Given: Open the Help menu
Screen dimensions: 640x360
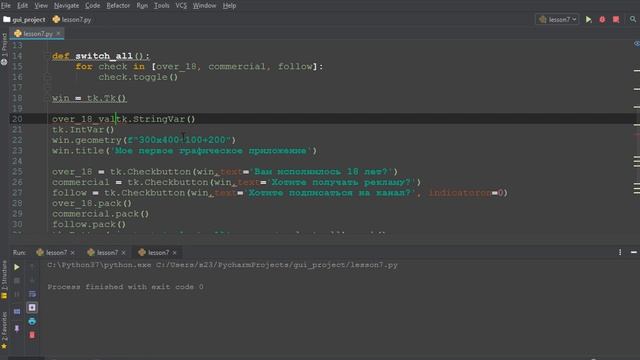Looking at the screenshot, I should pyautogui.click(x=229, y=6).
